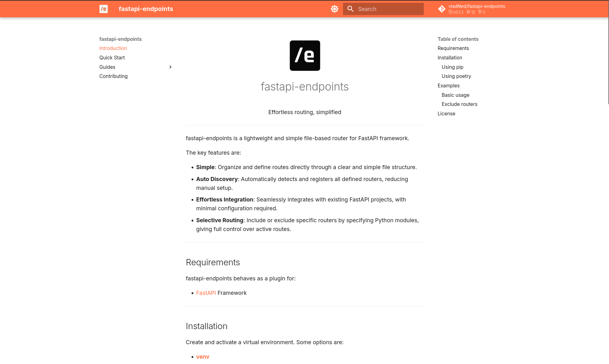
Task: Expand the Guides section chevron
Action: coord(170,67)
